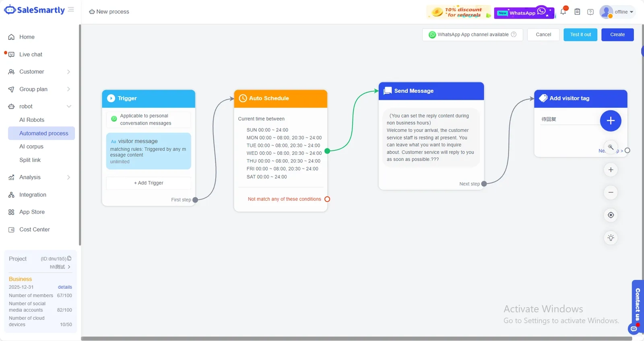Click the blue plus button to add a visitor tag

611,121
